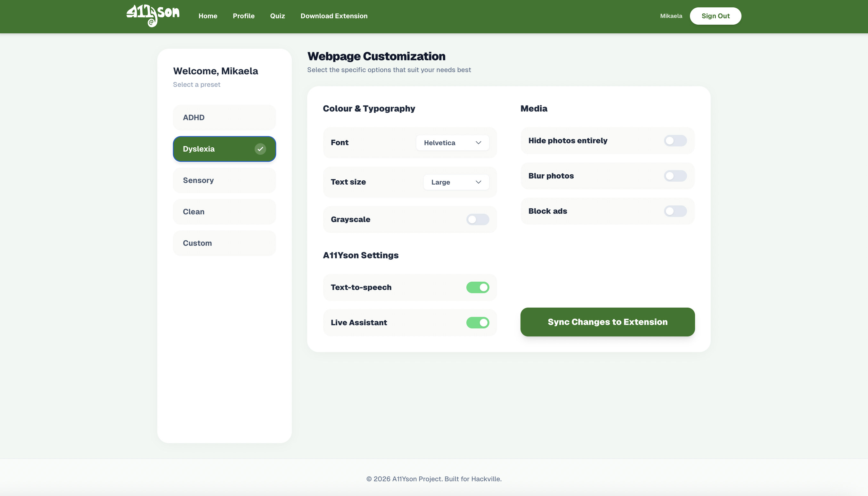Open the Helvetica font dropdown

click(x=452, y=143)
